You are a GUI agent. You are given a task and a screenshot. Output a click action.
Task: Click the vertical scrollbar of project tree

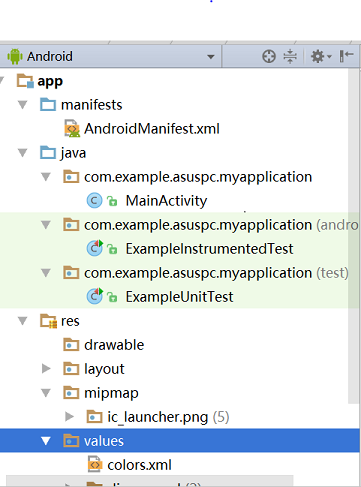click(354, 236)
